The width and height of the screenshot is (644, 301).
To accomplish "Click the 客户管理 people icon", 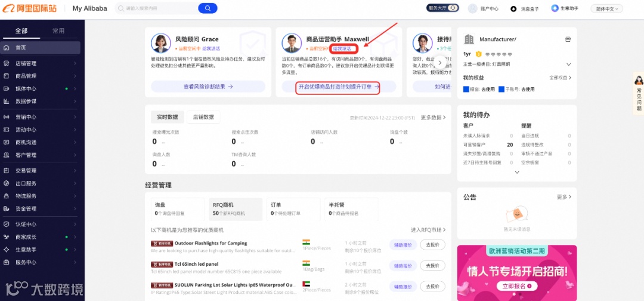I will tap(6, 155).
